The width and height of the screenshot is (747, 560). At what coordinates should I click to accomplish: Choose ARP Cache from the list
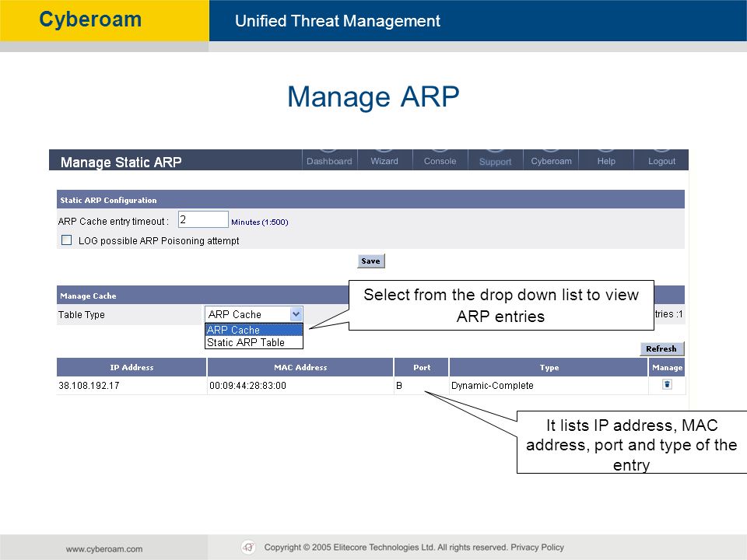[254, 330]
